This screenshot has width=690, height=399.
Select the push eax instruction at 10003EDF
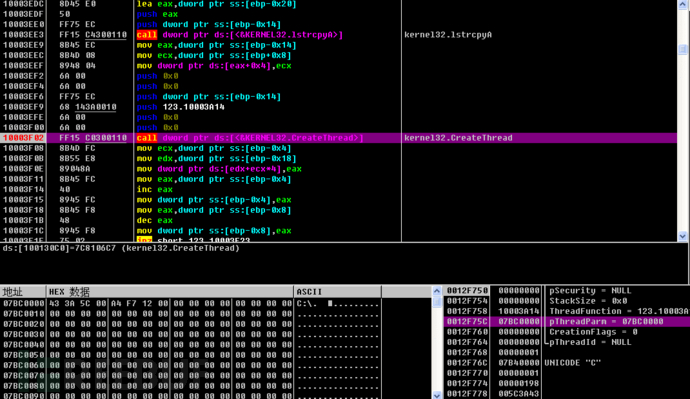point(157,14)
